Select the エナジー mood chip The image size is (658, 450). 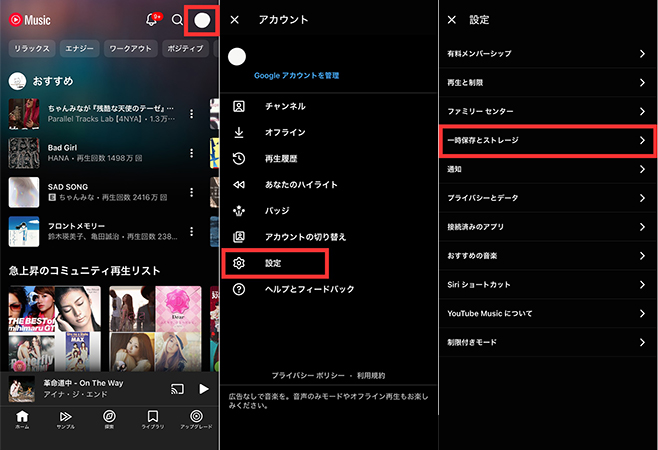tap(79, 49)
